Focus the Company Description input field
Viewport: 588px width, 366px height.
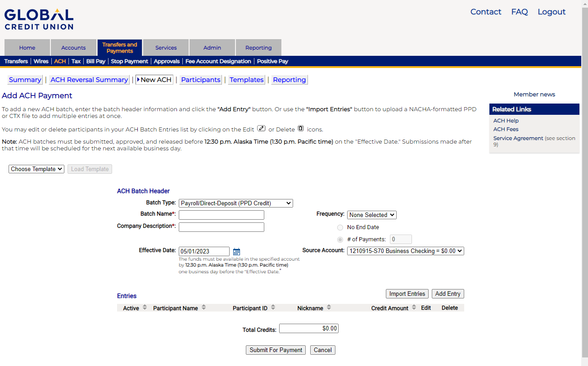click(222, 227)
